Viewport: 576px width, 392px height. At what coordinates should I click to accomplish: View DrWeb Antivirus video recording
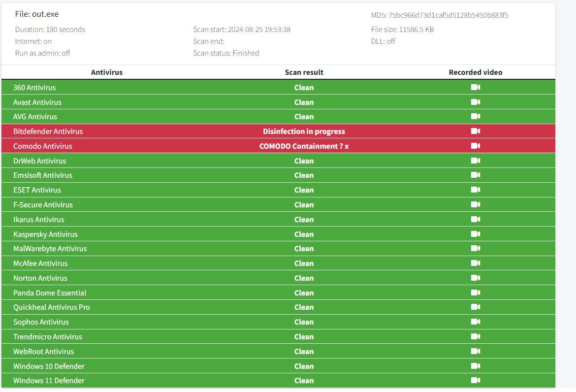point(476,160)
